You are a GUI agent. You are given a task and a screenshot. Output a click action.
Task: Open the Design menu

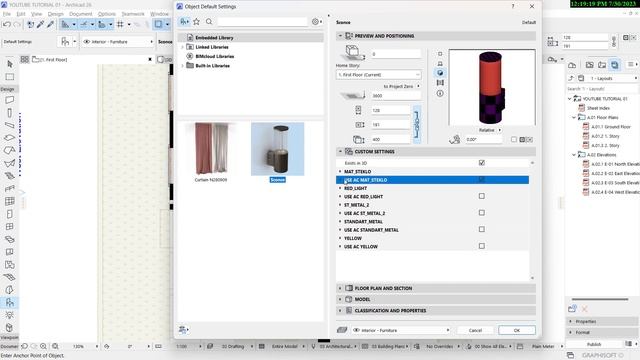pyautogui.click(x=56, y=14)
